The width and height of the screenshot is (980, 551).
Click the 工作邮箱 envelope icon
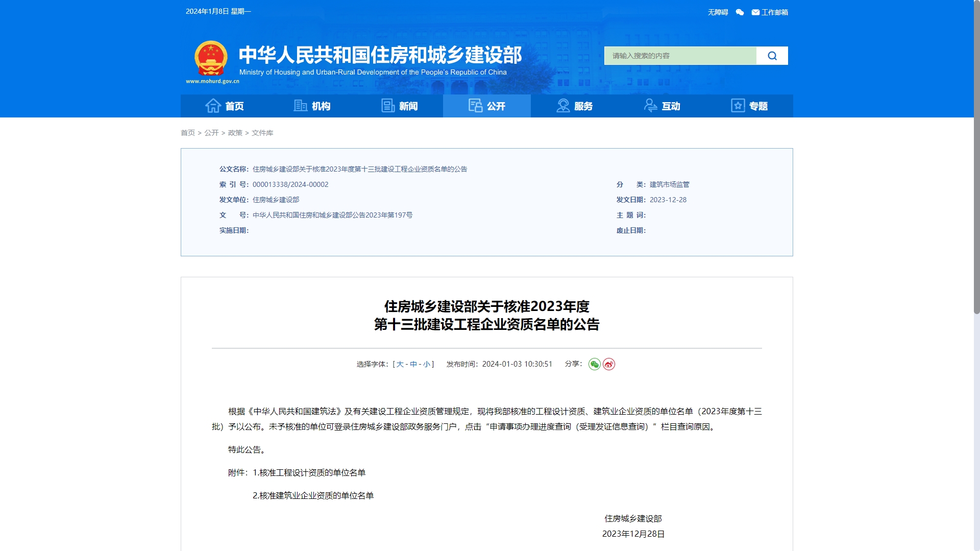point(755,12)
